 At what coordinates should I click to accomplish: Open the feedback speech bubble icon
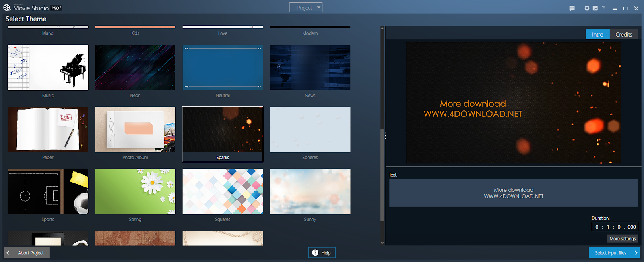pos(572,8)
